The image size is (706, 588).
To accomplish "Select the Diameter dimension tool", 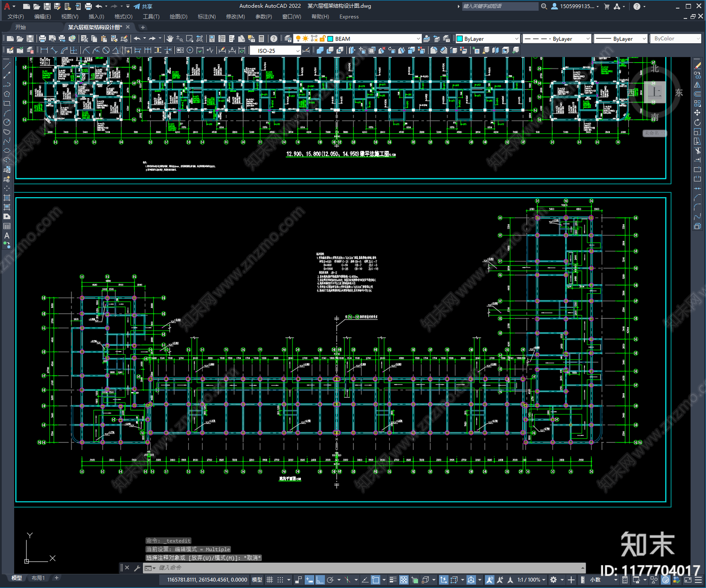I will click(x=106, y=50).
